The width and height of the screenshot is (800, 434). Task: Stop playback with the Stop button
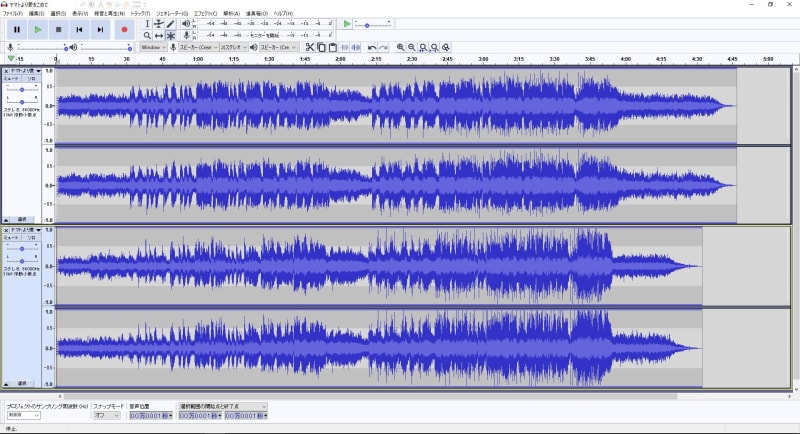[x=59, y=30]
